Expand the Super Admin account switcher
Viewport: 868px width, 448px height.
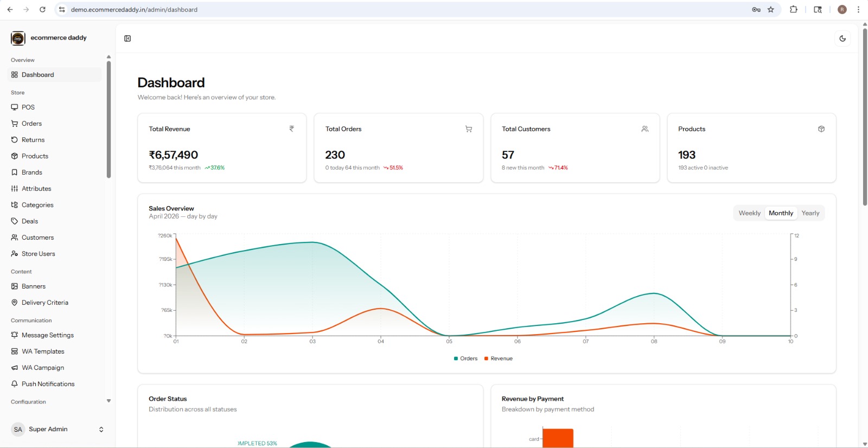pyautogui.click(x=101, y=430)
